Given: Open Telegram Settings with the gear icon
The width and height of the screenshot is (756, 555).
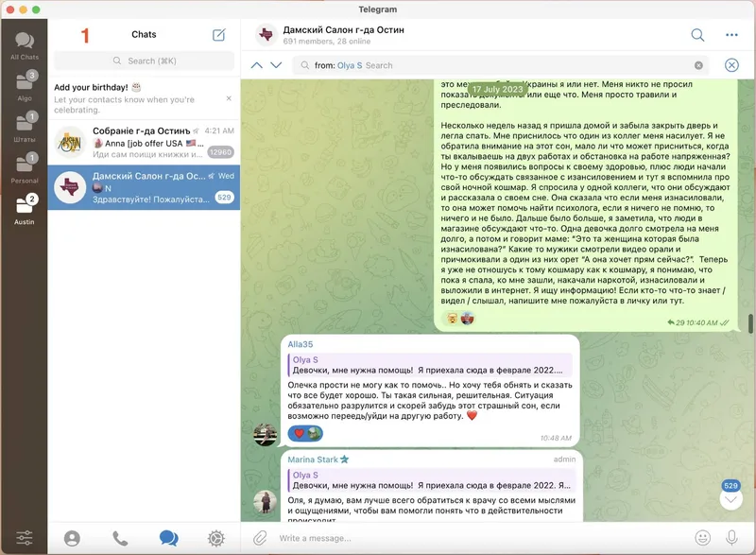Looking at the screenshot, I should 215,539.
